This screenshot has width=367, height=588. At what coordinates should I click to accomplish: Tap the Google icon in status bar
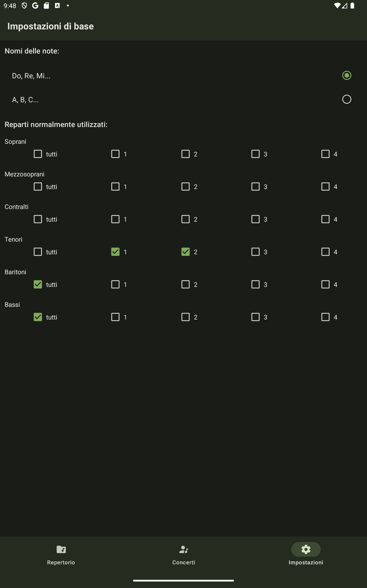click(x=35, y=6)
